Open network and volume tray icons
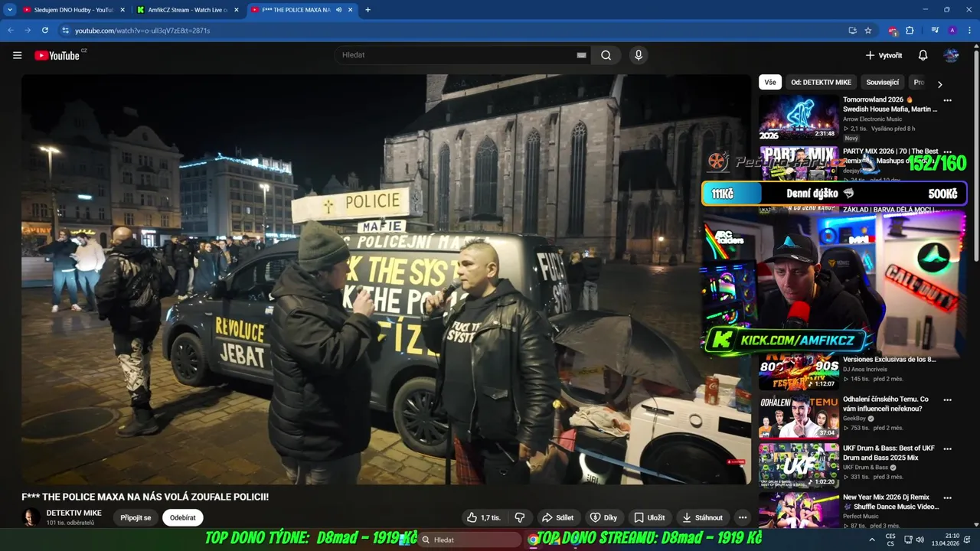Screen dimensions: 980x551 point(913,540)
